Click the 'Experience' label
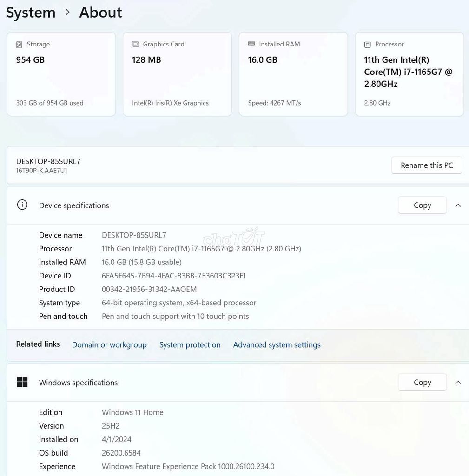469x476 pixels. tap(57, 467)
